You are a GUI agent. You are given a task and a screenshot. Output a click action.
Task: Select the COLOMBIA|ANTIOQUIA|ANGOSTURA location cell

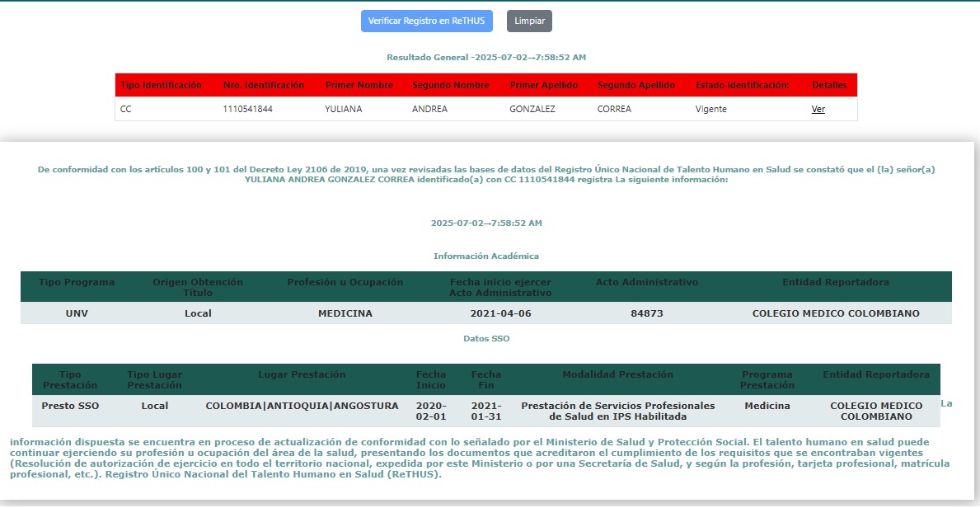[x=302, y=406]
